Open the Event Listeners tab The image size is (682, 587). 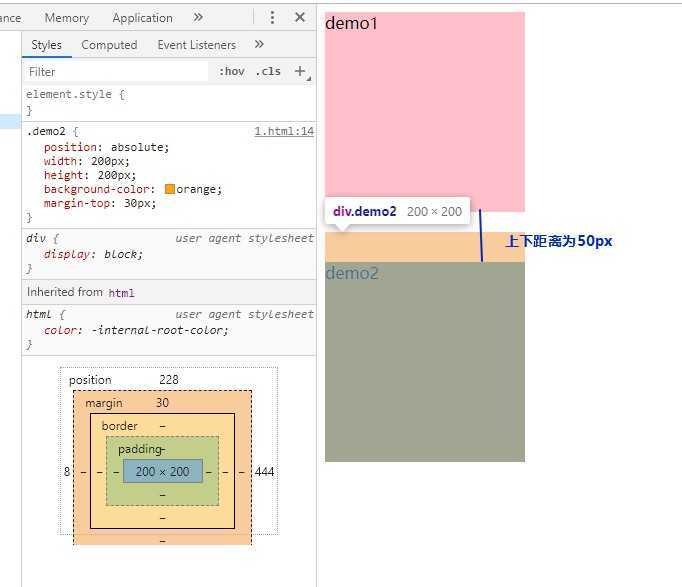click(x=196, y=45)
